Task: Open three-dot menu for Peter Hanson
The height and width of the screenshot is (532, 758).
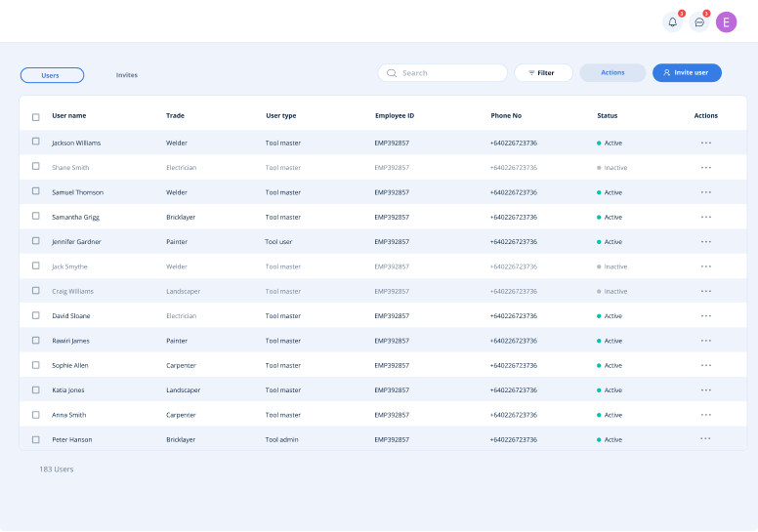Action: (x=705, y=439)
